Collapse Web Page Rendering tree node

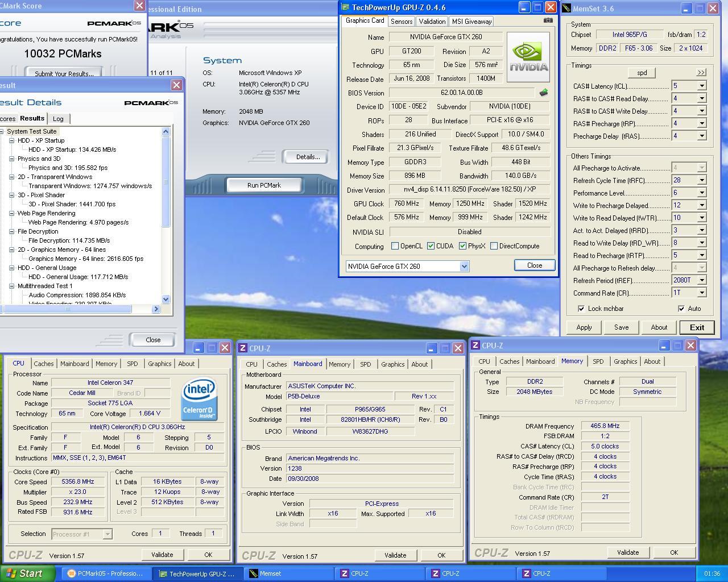[11, 213]
